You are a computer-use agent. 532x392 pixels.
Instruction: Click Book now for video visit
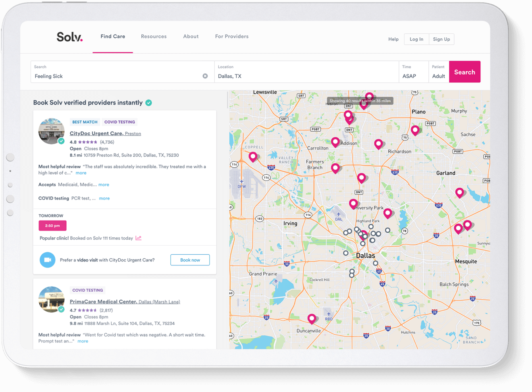click(x=190, y=260)
